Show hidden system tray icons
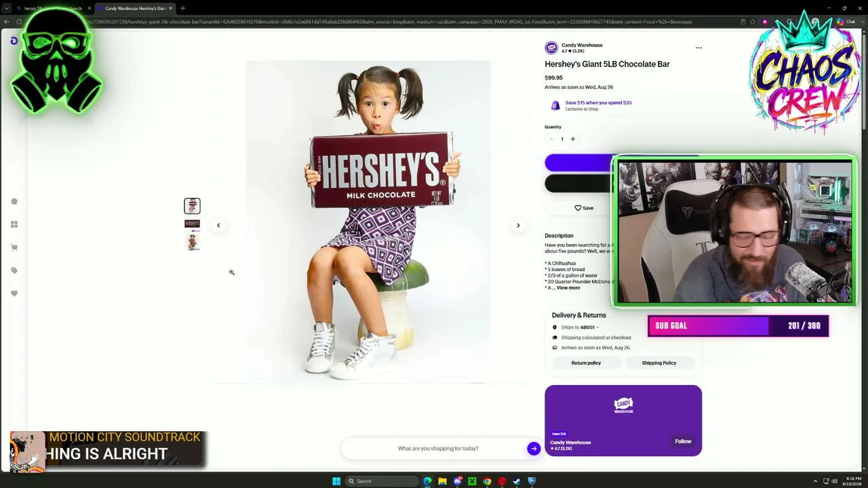Image resolution: width=868 pixels, height=488 pixels. 815,481
